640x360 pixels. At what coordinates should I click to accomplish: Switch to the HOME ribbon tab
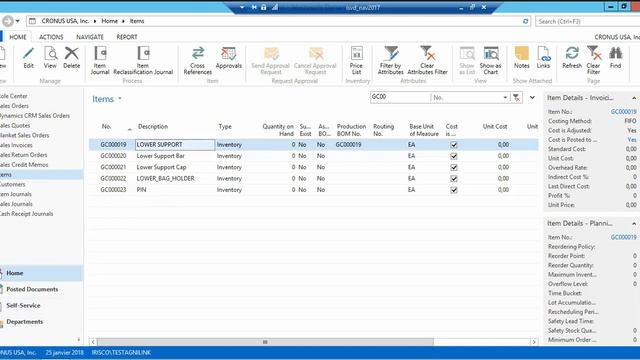[18, 37]
